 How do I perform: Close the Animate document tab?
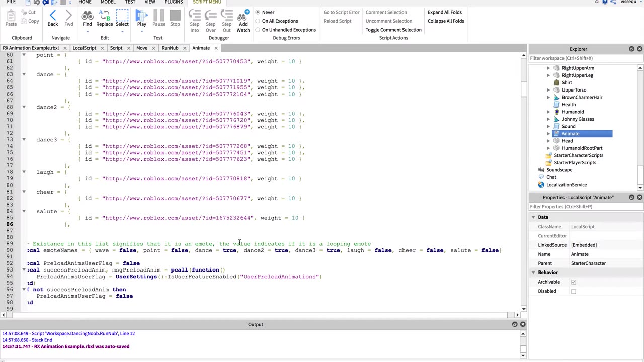click(216, 48)
